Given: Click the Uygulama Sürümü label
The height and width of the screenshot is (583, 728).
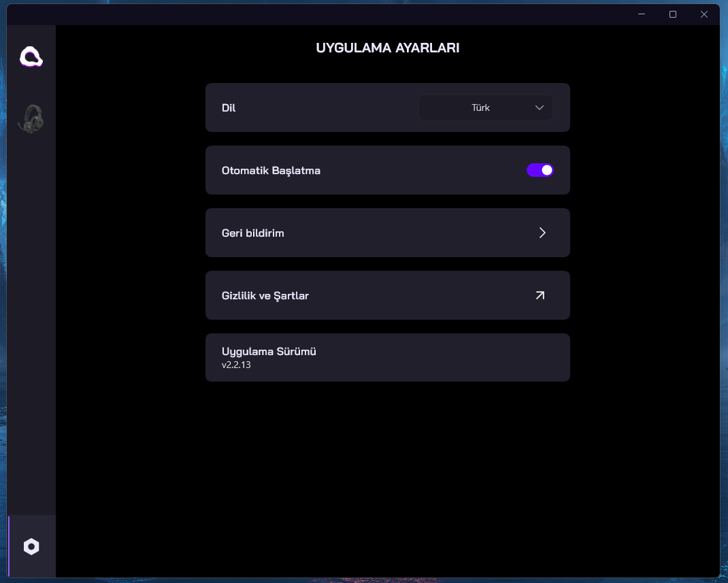Looking at the screenshot, I should coord(269,352).
